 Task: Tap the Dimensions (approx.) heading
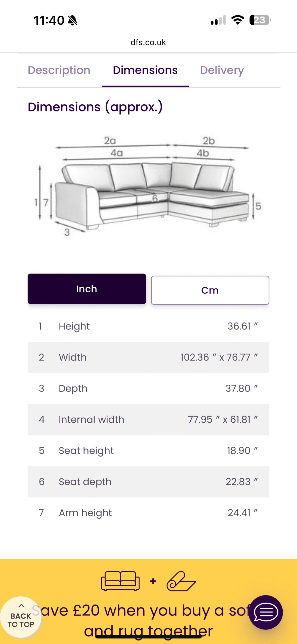[95, 107]
